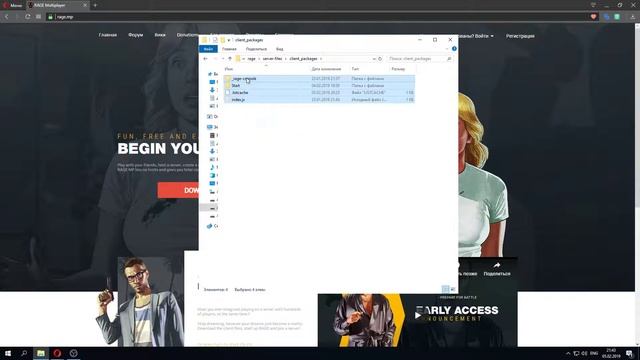The width and height of the screenshot is (640, 360).
Task: Open Music folder in Explorer sidebar
Action: (213, 167)
